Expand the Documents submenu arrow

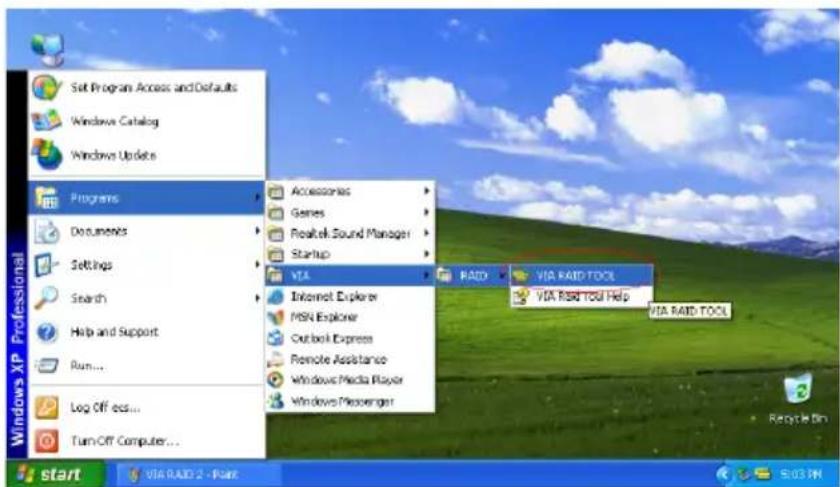pyautogui.click(x=257, y=231)
